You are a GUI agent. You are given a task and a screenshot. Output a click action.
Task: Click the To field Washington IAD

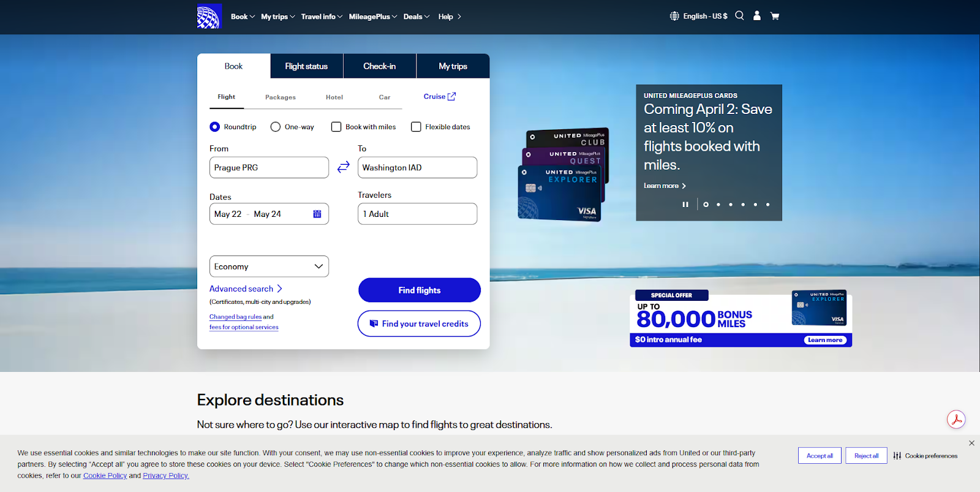click(417, 167)
